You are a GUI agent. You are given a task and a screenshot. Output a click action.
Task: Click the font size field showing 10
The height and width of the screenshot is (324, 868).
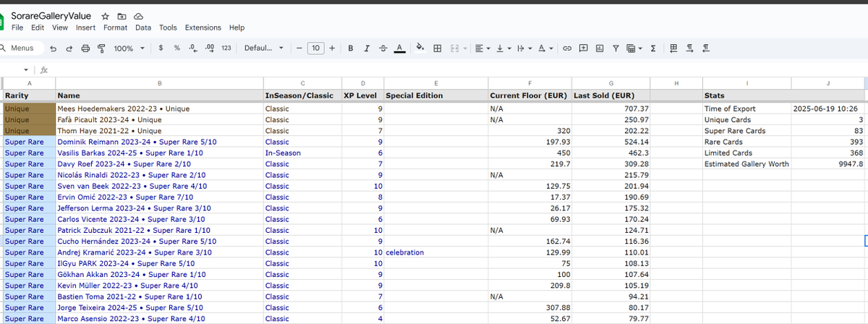point(315,48)
